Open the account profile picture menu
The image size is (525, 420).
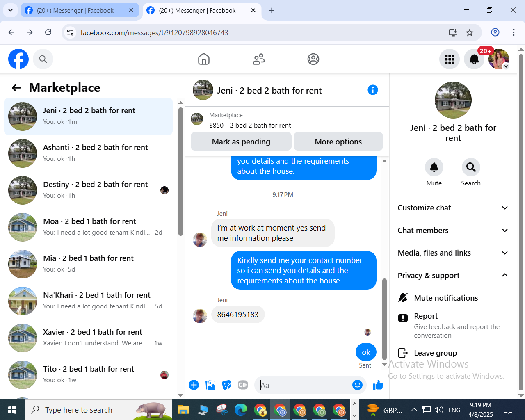(x=499, y=59)
